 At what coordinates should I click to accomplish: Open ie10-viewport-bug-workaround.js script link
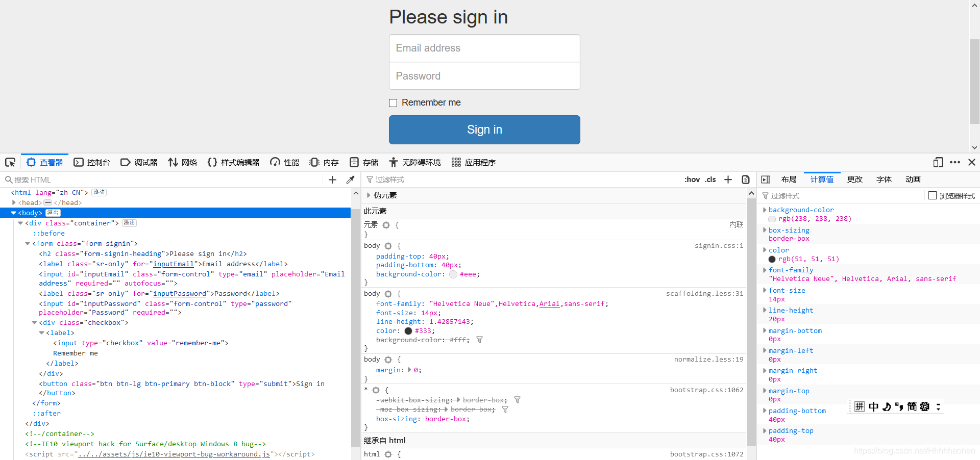coord(174,454)
